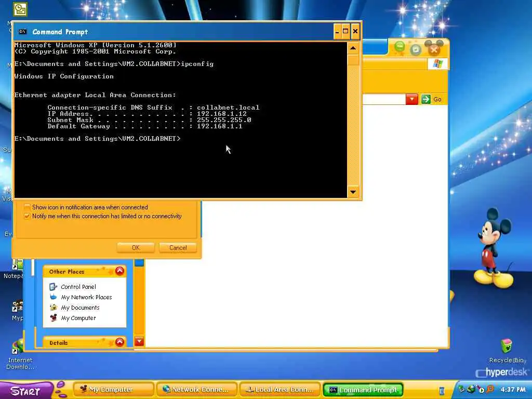Click the Mickey My Computer icon in Other Places

[x=54, y=318]
